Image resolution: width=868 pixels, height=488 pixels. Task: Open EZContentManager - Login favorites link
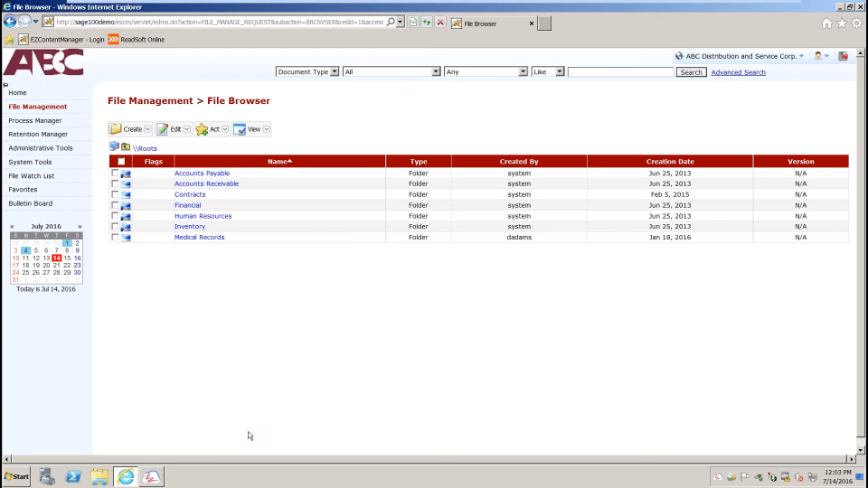click(x=61, y=39)
